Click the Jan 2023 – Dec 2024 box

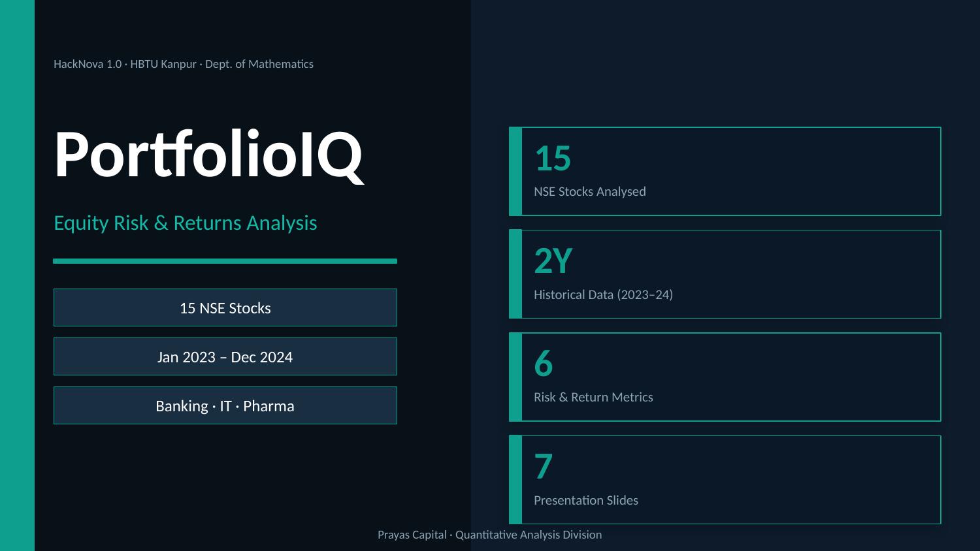pyautogui.click(x=225, y=356)
